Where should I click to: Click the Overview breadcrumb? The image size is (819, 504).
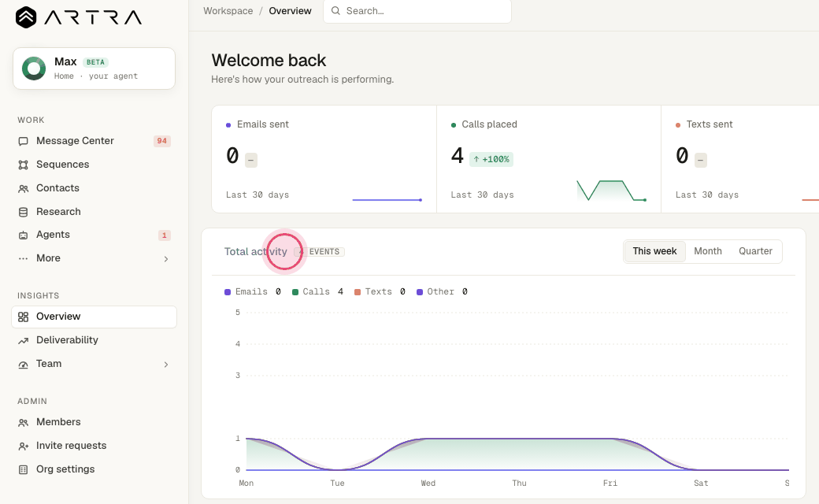click(290, 11)
